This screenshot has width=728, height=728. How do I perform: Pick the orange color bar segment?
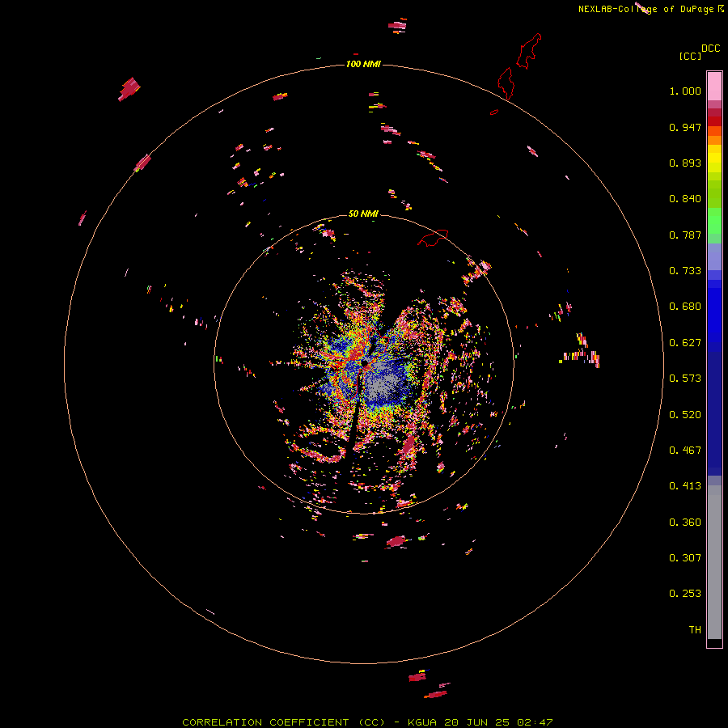(x=714, y=140)
